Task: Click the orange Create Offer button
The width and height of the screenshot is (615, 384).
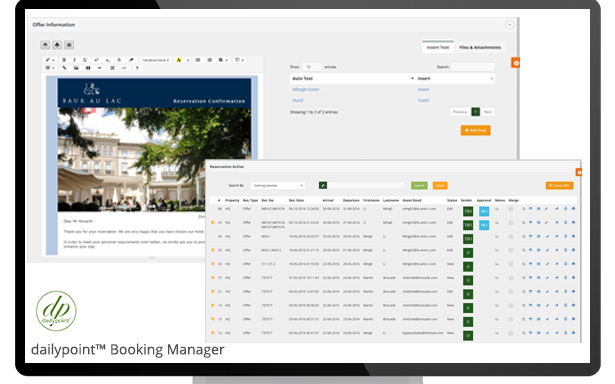Action: point(559,186)
